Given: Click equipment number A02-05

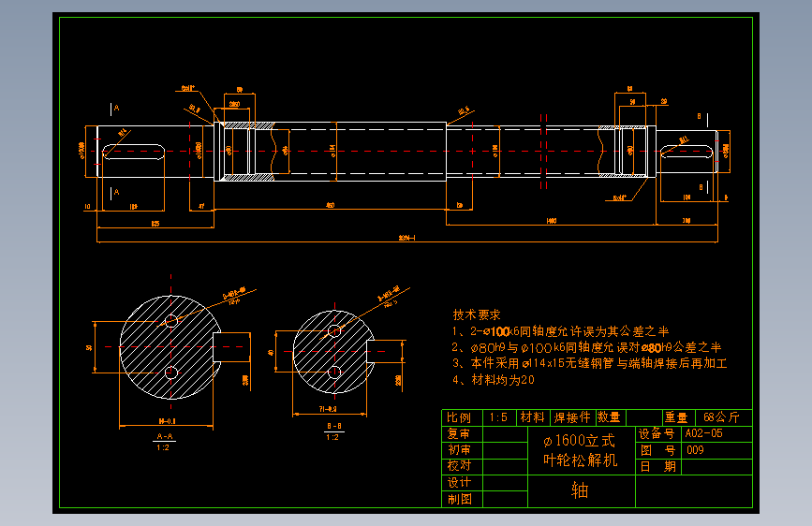Looking at the screenshot, I should tap(703, 433).
